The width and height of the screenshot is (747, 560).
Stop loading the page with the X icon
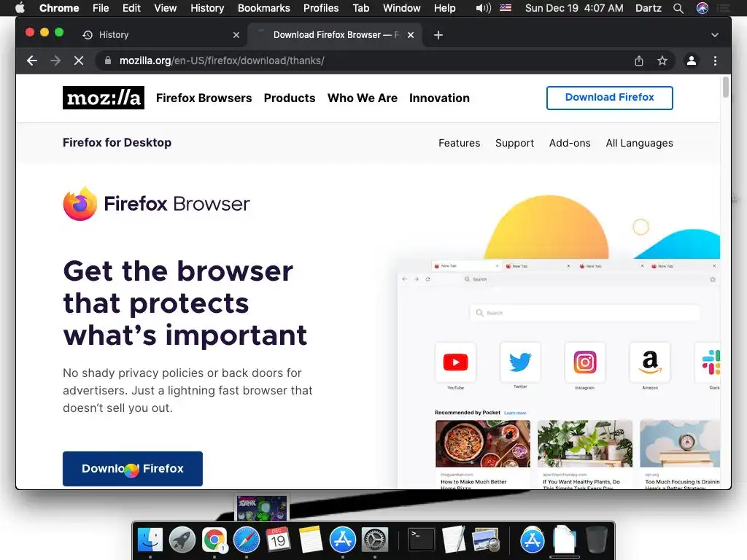pos(79,61)
